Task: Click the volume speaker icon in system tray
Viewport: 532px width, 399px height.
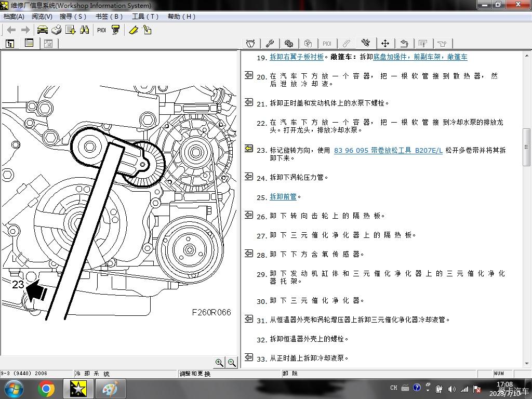Action: [452, 389]
